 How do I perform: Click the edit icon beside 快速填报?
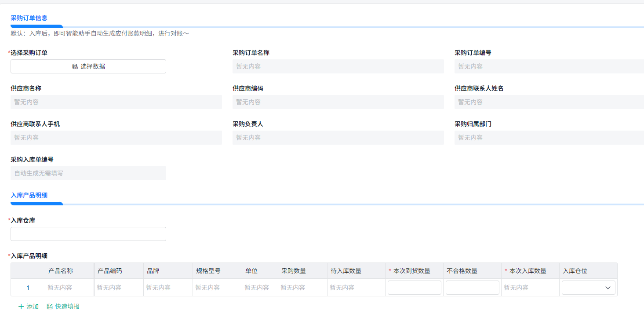pyautogui.click(x=50, y=306)
